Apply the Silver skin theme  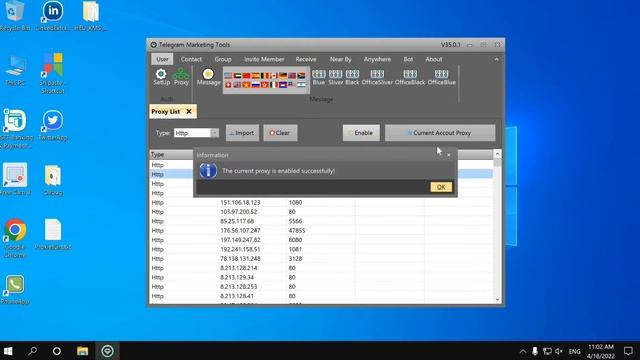coord(336,77)
